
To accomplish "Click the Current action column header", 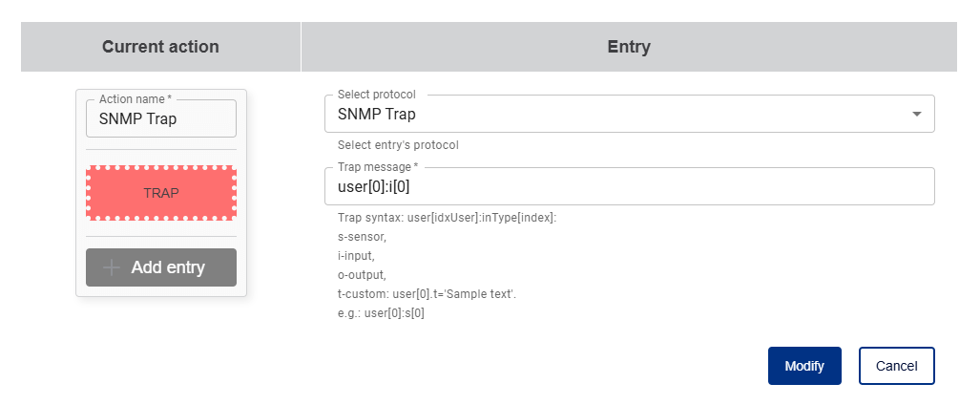I will pyautogui.click(x=160, y=47).
